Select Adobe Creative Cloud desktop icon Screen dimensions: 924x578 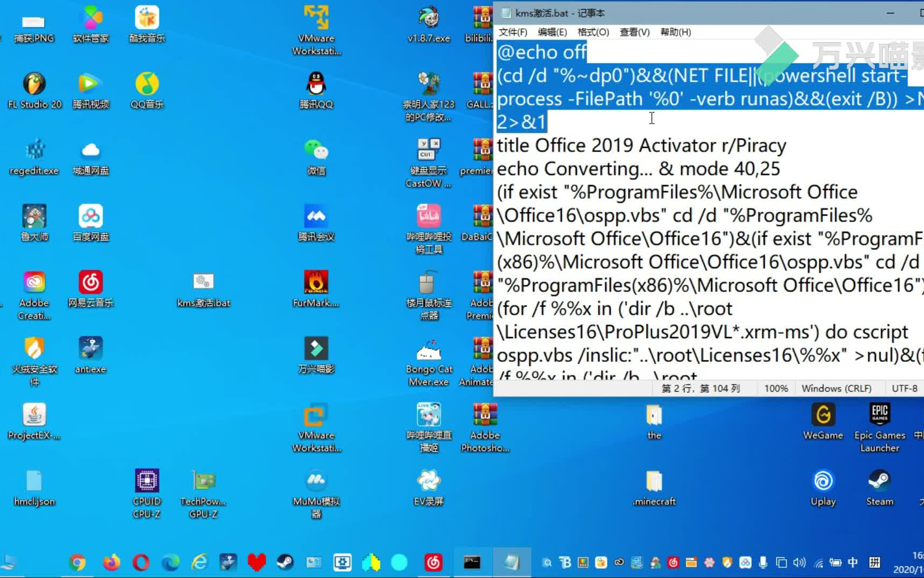click(x=34, y=295)
